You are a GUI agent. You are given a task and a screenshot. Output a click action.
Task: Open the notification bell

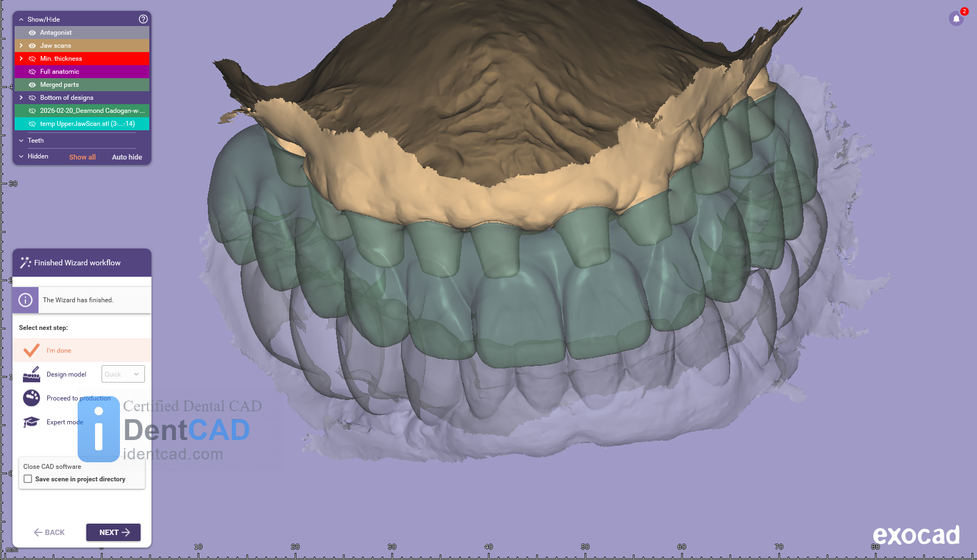pos(956,18)
